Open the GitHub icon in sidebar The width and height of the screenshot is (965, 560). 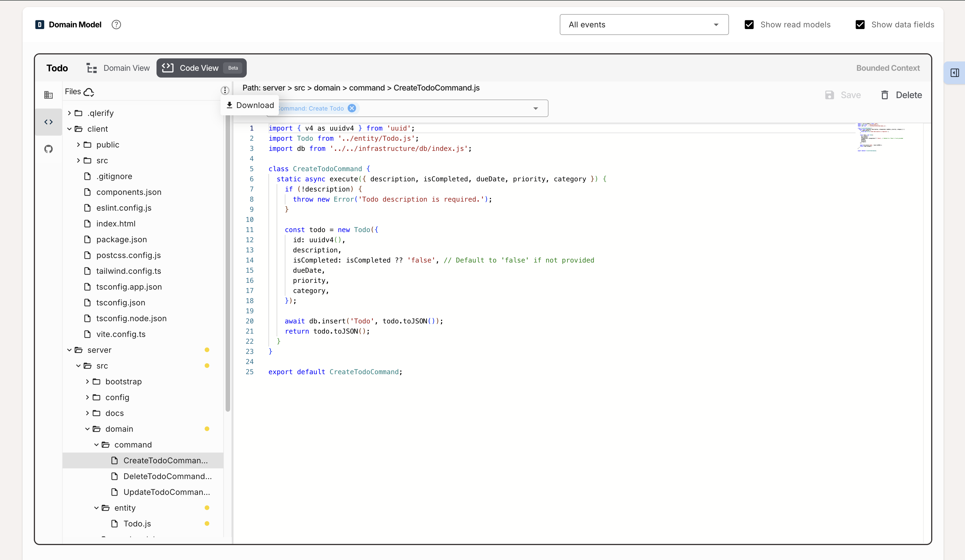pos(48,149)
